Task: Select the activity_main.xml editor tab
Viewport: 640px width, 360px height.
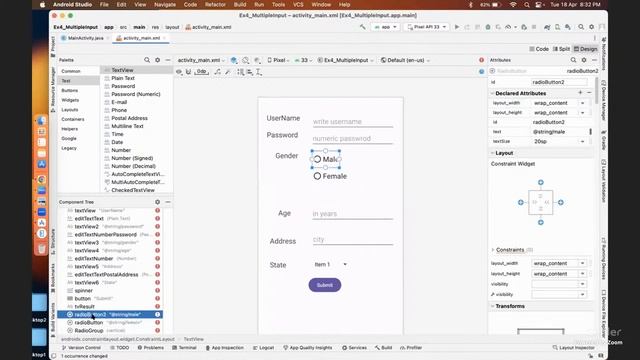Action: pyautogui.click(x=141, y=38)
